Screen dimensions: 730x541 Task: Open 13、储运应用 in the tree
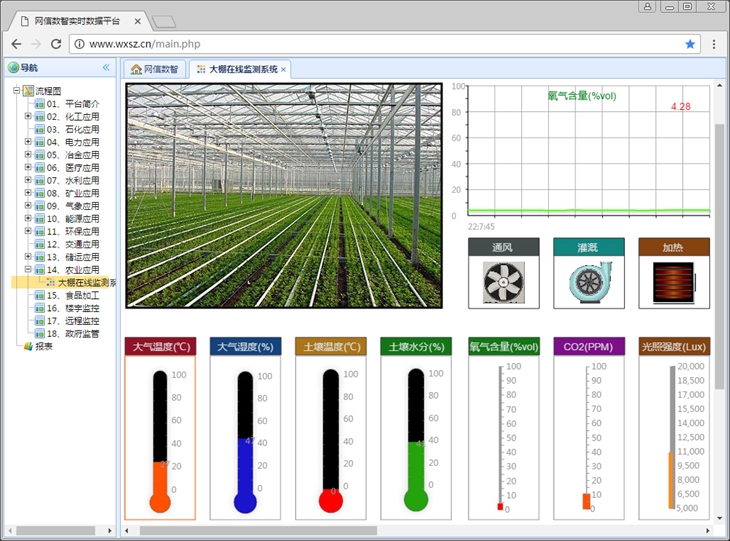click(73, 257)
